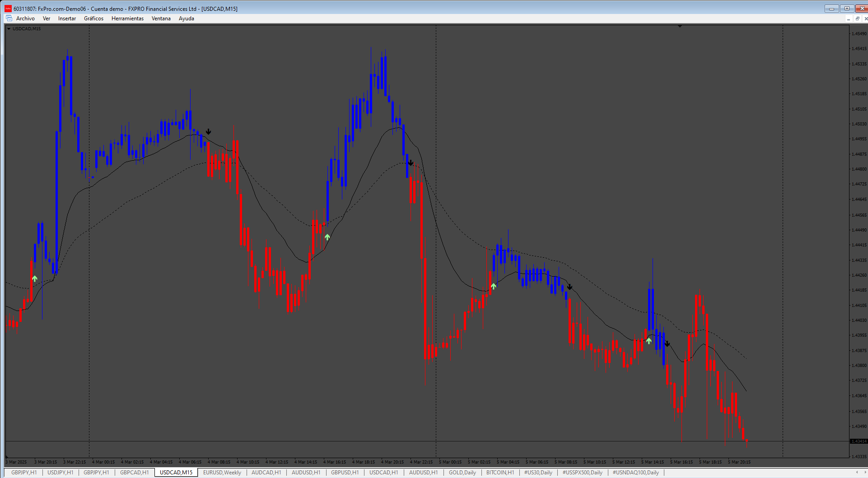Switch to the EURUSD,Weekly chart tab

[222, 473]
